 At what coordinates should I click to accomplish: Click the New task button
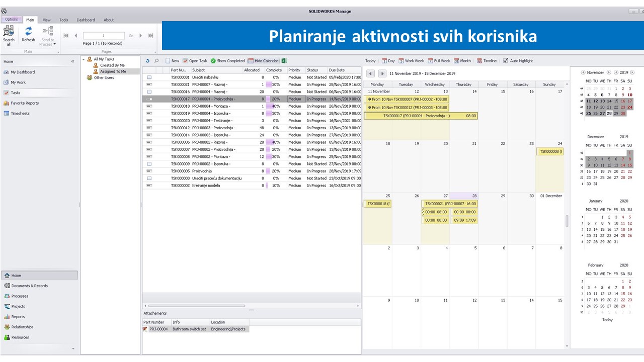[172, 61]
